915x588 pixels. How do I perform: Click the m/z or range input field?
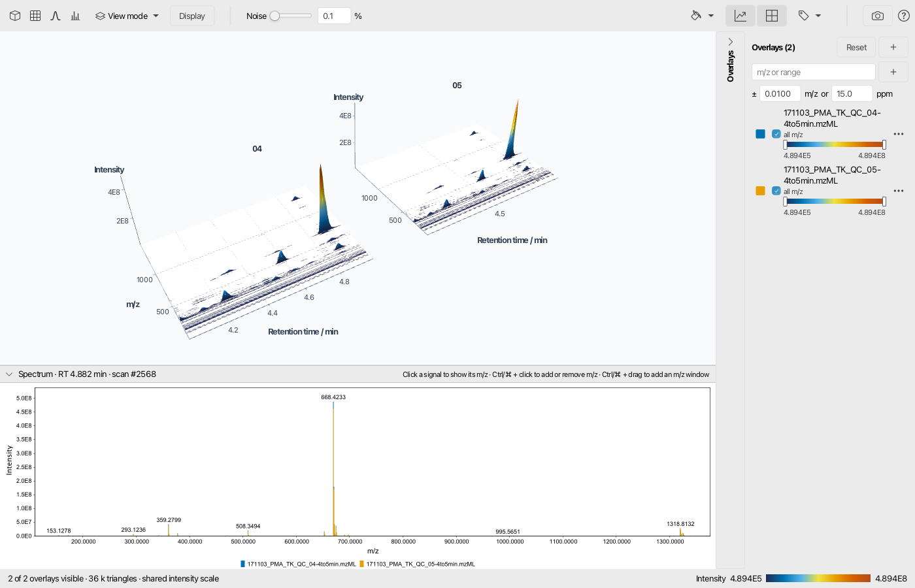pyautogui.click(x=814, y=72)
